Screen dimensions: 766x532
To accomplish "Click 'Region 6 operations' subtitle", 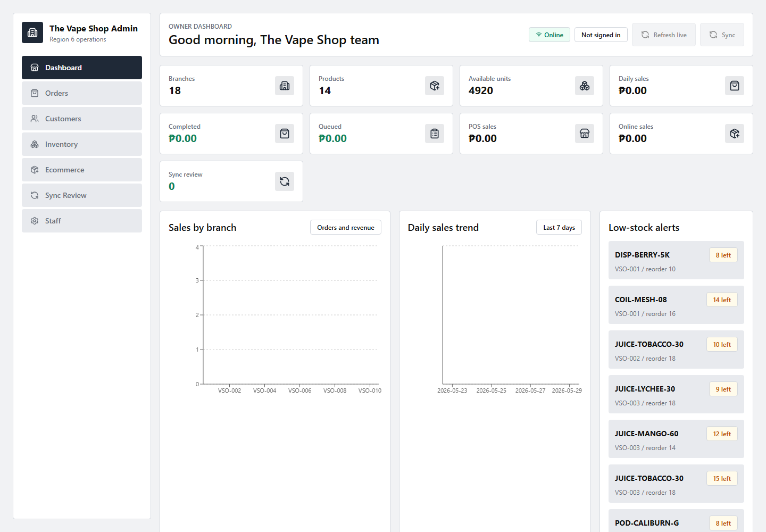I will 78,39.
